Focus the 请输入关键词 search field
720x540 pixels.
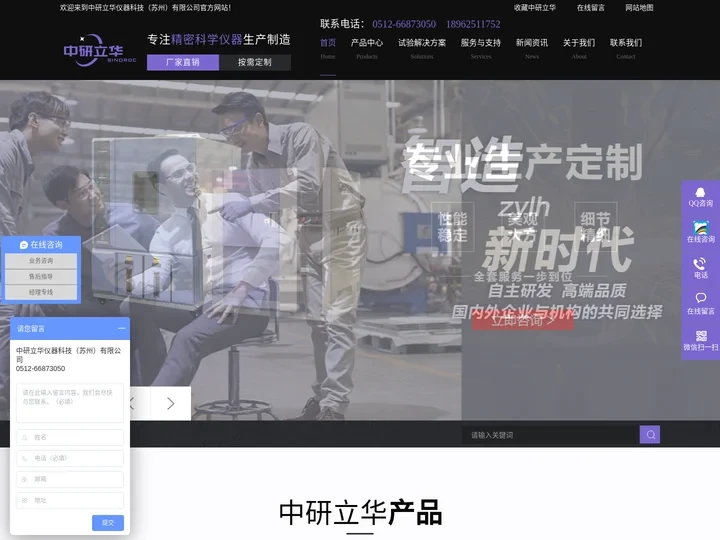coord(550,434)
